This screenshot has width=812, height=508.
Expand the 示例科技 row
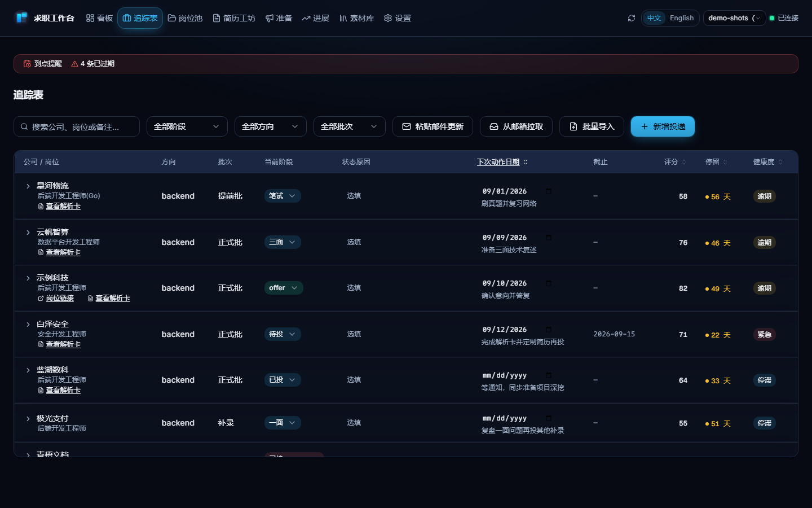28,278
